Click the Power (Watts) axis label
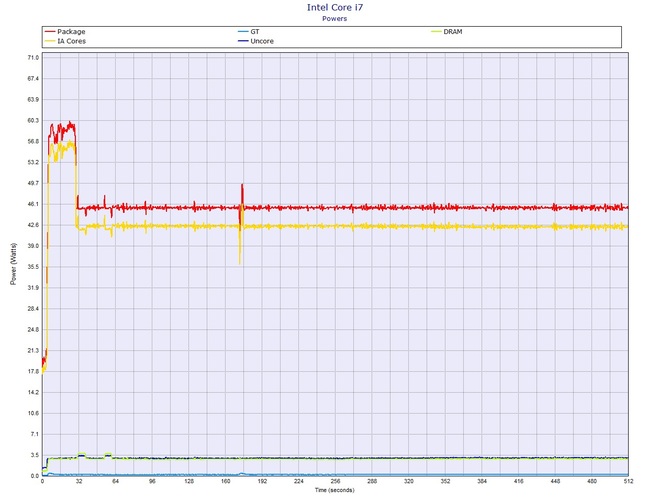The image size is (670, 502). click(x=13, y=264)
